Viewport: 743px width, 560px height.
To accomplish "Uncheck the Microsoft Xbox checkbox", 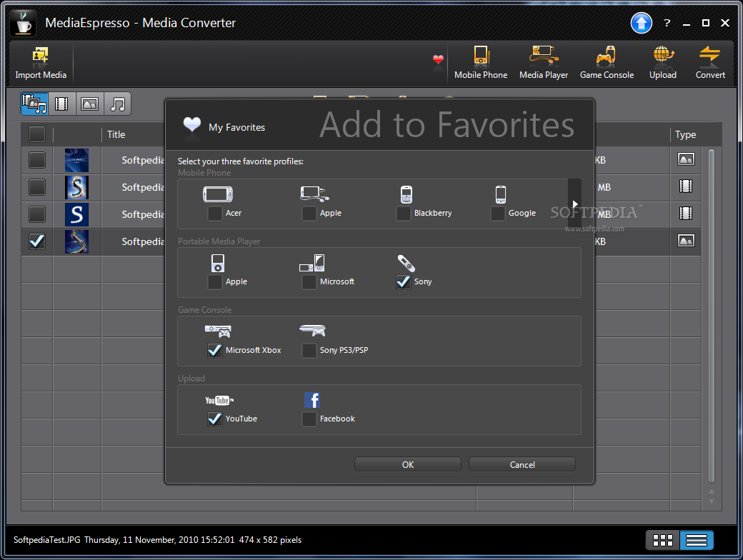I will click(x=214, y=351).
